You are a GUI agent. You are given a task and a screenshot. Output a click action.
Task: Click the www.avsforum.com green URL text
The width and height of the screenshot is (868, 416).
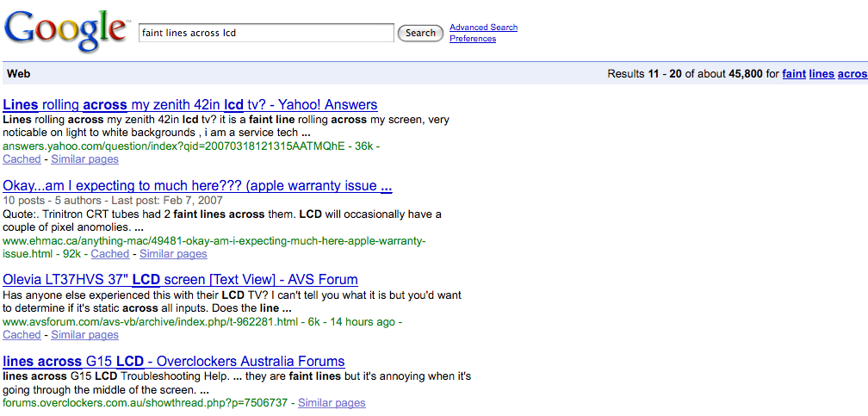coord(151,322)
